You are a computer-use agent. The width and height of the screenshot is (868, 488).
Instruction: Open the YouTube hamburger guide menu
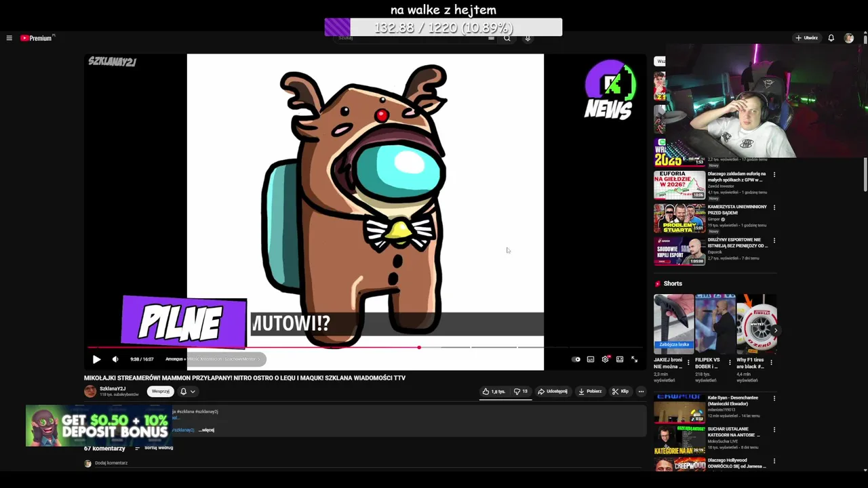(9, 38)
